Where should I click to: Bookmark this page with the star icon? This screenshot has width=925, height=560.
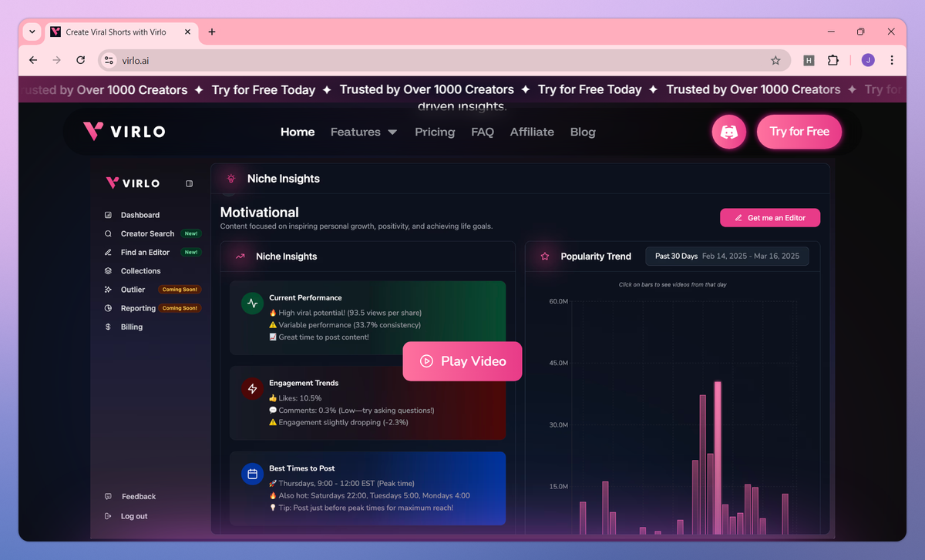pos(775,60)
